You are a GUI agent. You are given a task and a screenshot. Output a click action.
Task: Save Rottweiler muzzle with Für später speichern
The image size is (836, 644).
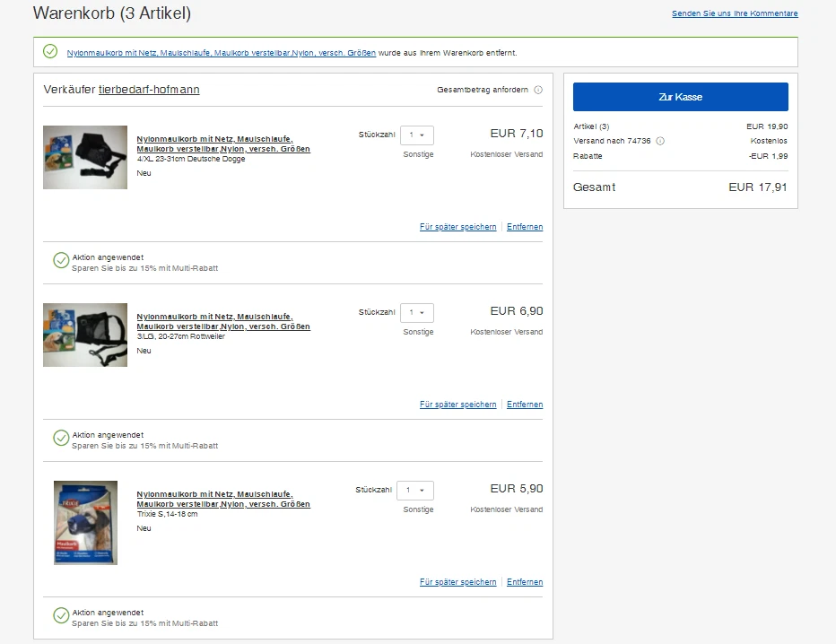(x=457, y=405)
